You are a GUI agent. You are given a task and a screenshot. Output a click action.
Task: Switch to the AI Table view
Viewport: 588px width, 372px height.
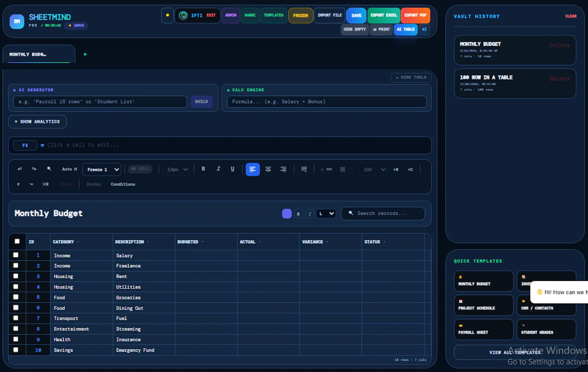pos(406,29)
